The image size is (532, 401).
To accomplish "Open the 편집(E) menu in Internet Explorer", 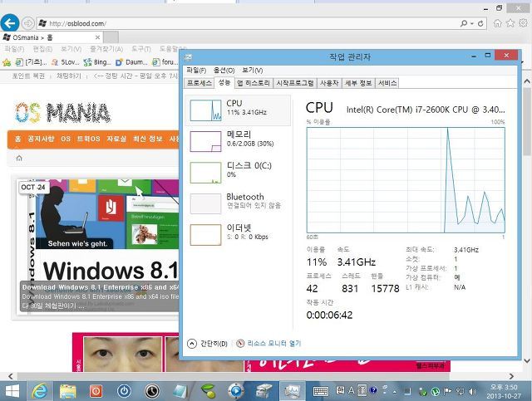I will [42, 49].
